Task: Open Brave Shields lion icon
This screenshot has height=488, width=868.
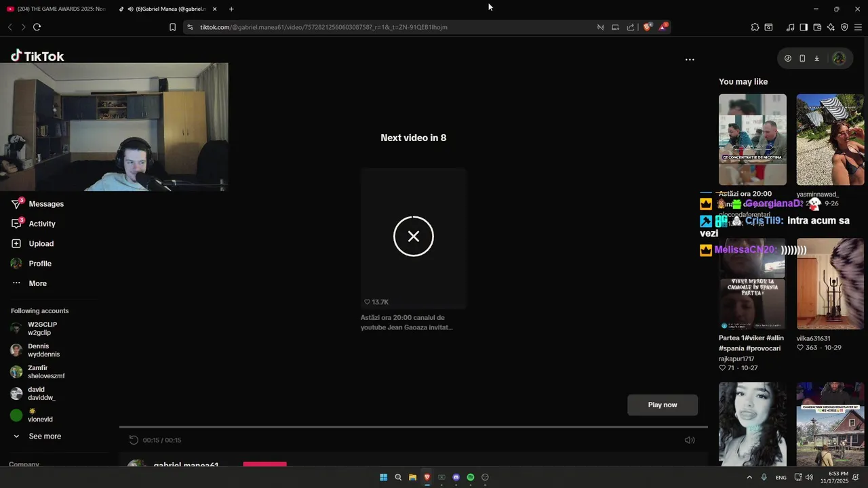Action: [647, 27]
